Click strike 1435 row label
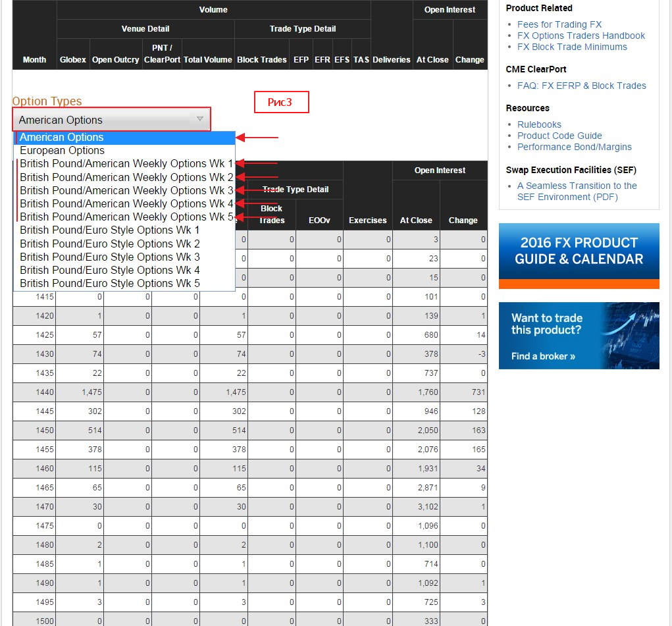 45,373
